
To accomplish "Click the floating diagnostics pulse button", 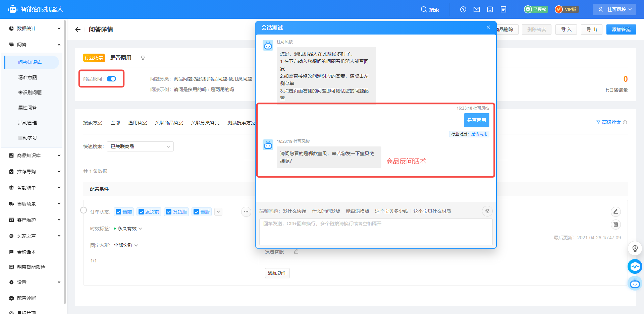I will pyautogui.click(x=635, y=267).
